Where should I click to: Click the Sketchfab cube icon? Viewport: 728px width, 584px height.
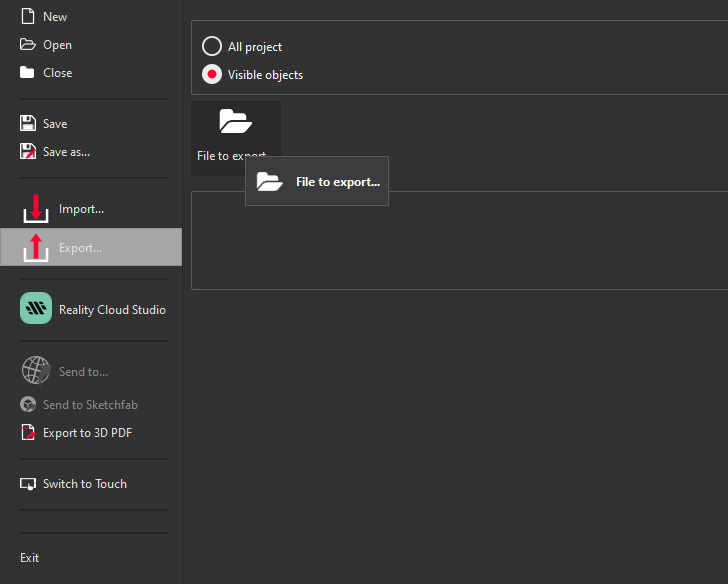click(x=28, y=404)
